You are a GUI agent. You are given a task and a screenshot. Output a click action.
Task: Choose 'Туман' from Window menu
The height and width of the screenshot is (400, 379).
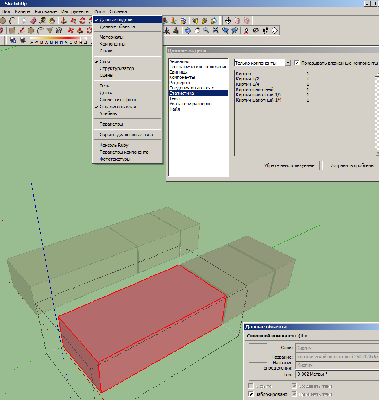click(127, 93)
